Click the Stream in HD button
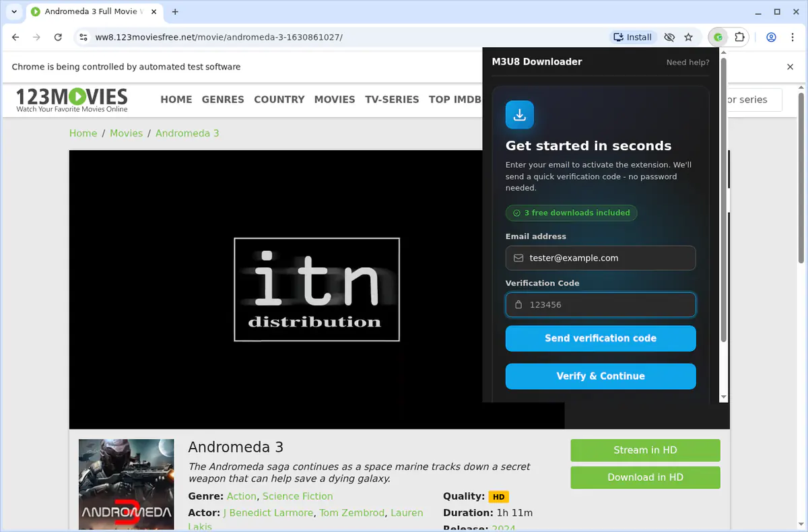The width and height of the screenshot is (808, 532). point(645,451)
